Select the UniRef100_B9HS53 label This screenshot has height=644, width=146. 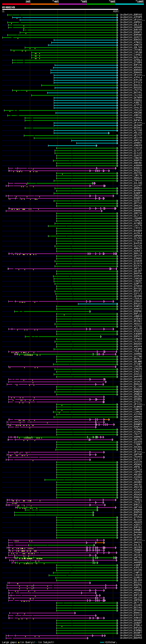pos(131,40)
